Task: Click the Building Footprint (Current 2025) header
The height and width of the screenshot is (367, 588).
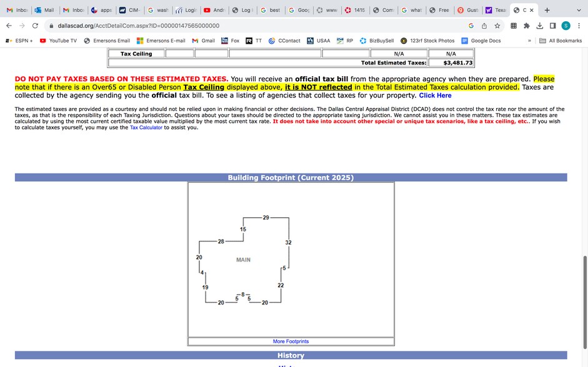Action: (291, 177)
